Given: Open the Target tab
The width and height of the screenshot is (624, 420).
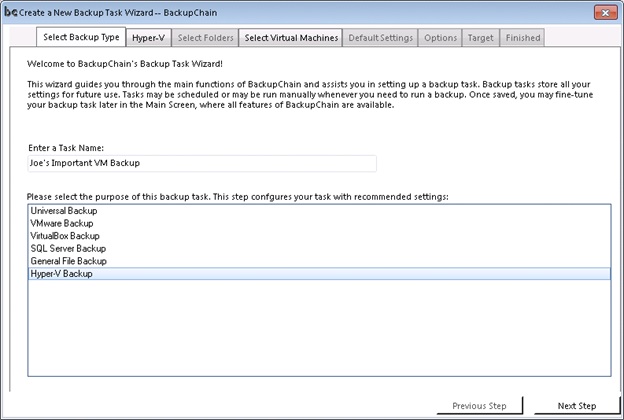Looking at the screenshot, I should pos(480,38).
